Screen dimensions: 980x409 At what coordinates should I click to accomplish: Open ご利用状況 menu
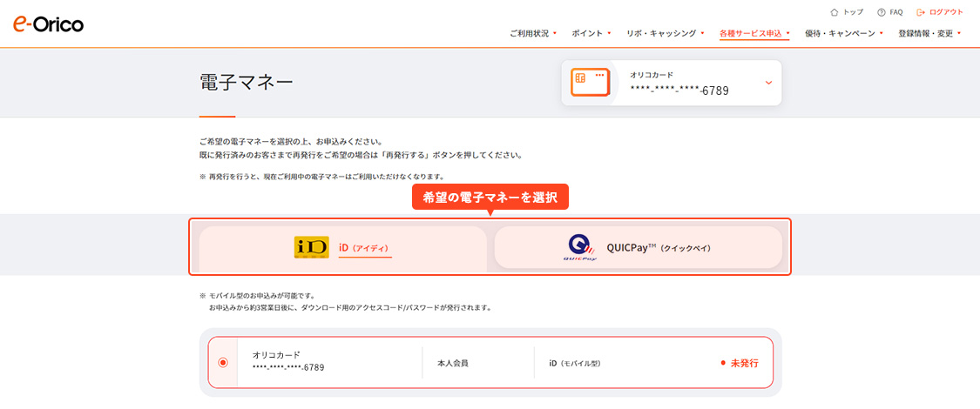(532, 34)
